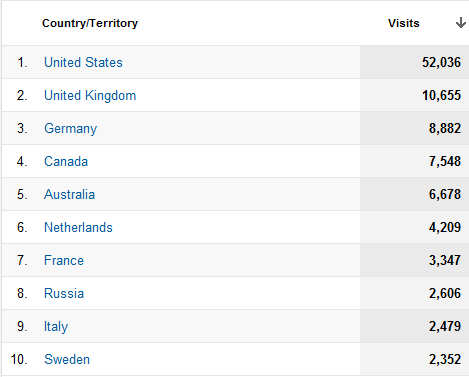Open the Australia country link

[x=69, y=194]
